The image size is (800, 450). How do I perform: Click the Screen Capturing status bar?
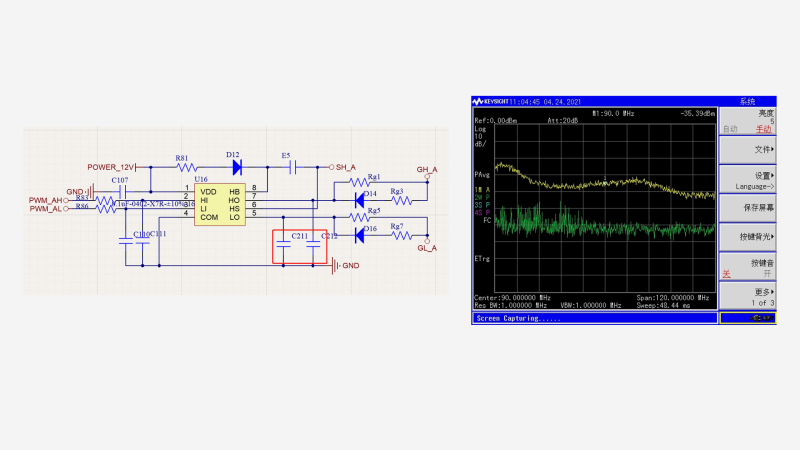(x=595, y=318)
